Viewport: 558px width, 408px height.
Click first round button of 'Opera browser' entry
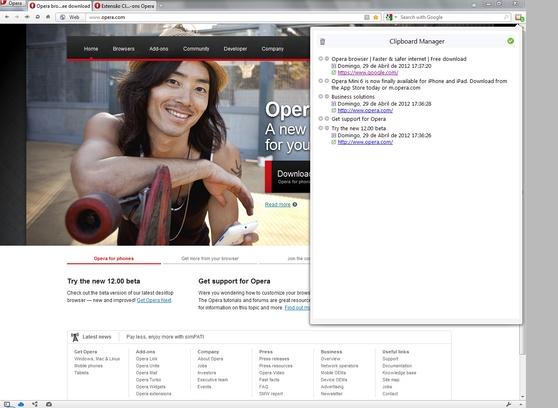tap(321, 59)
